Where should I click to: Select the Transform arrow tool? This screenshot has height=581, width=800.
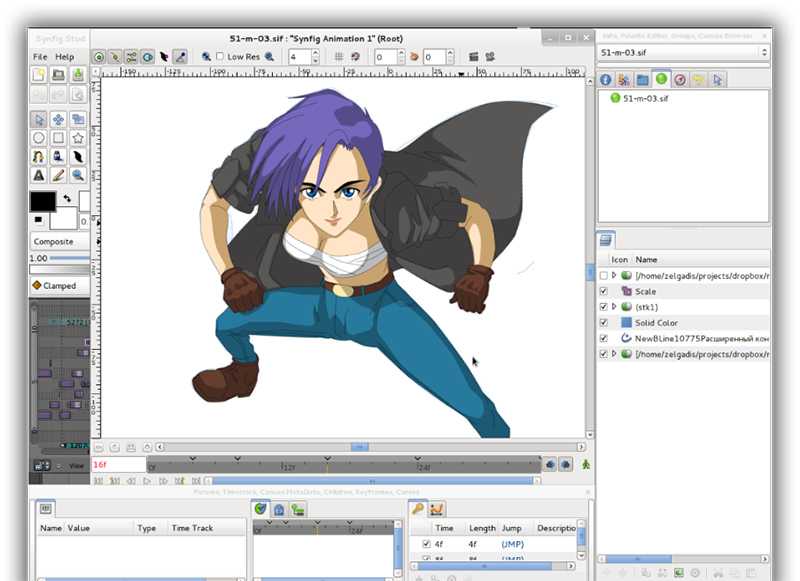[x=39, y=119]
